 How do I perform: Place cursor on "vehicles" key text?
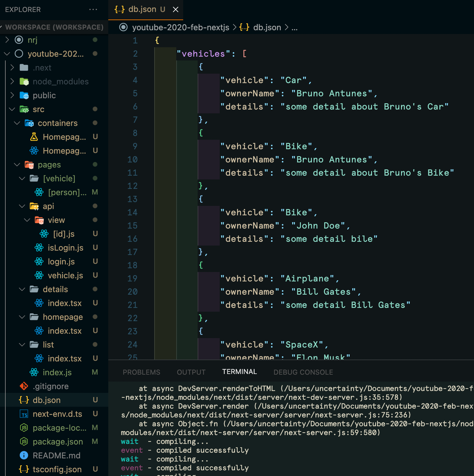(204, 54)
